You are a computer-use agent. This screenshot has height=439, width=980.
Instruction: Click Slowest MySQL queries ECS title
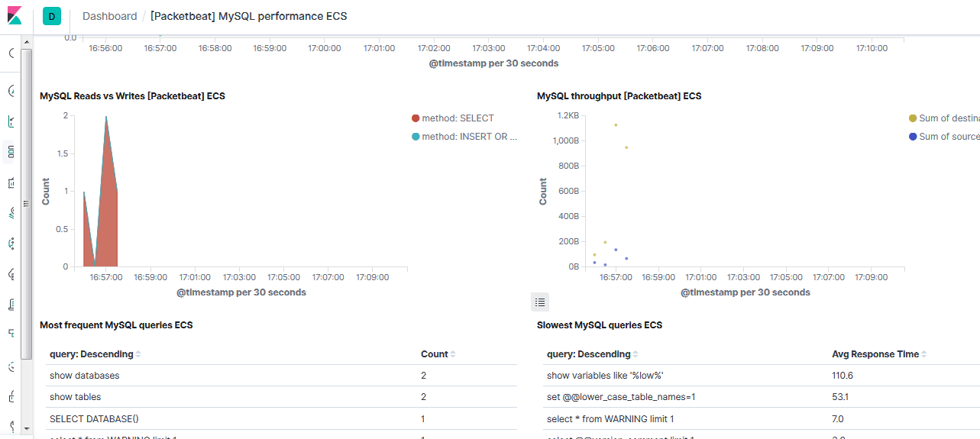coord(600,325)
